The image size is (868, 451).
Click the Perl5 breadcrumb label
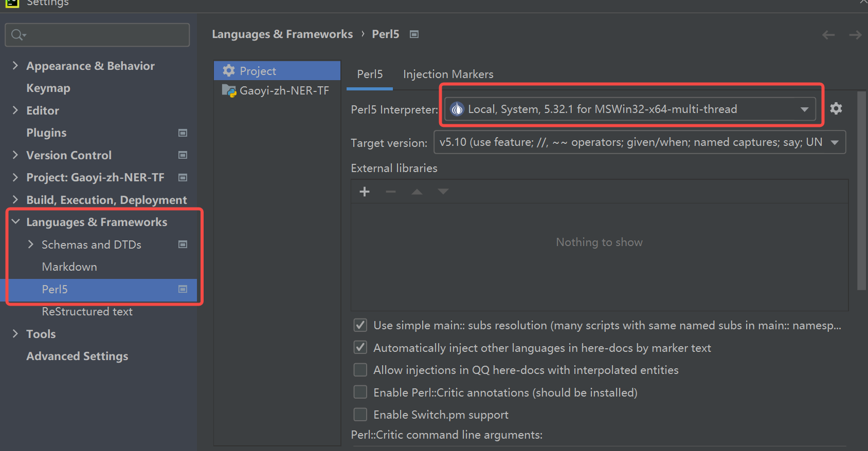click(x=386, y=34)
